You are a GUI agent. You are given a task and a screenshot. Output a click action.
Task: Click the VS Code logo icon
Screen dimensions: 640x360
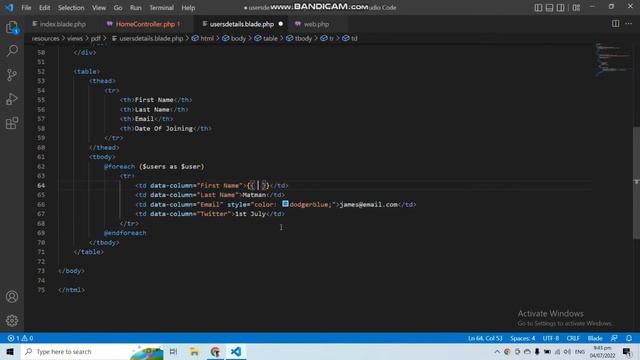9,7
